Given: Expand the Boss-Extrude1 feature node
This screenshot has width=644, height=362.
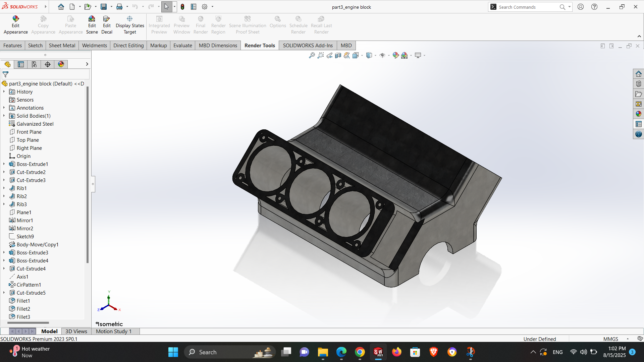Looking at the screenshot, I should 4,164.
